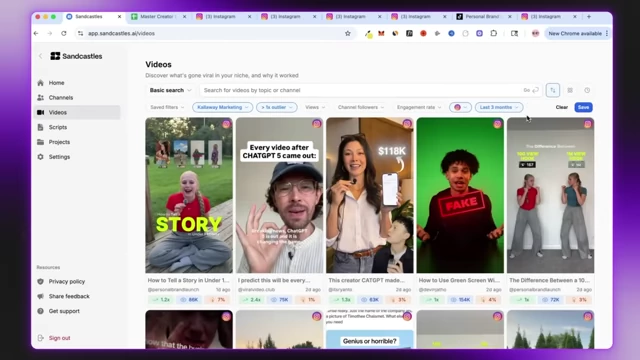Image resolution: width=640 pixels, height=360 pixels.
Task: Expand the Engagement rate filter
Action: tap(419, 107)
